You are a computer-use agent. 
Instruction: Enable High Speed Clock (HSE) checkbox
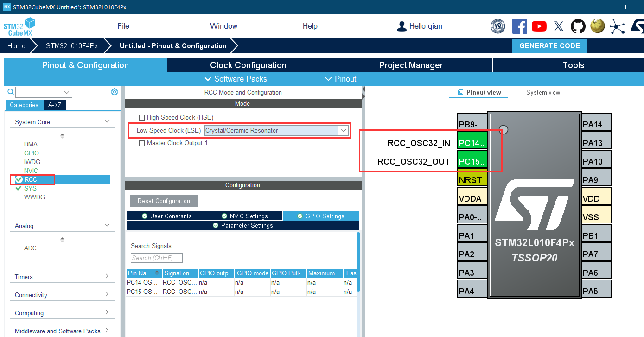pyautogui.click(x=142, y=118)
